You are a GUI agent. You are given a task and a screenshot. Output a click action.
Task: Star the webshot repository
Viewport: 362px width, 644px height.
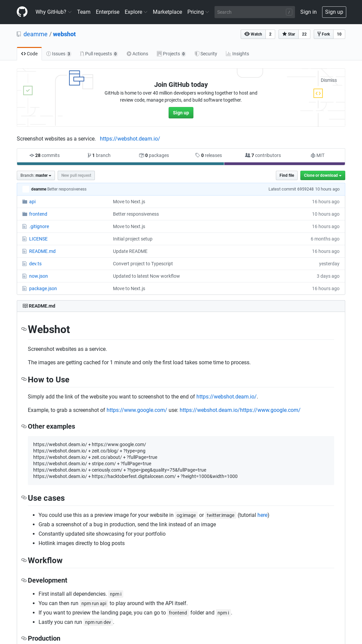coord(289,34)
